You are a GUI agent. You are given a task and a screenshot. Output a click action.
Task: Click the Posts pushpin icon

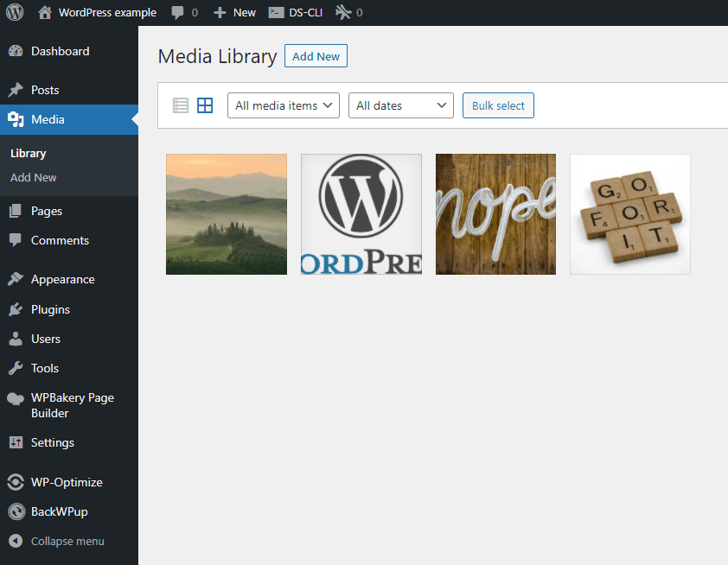(16, 90)
